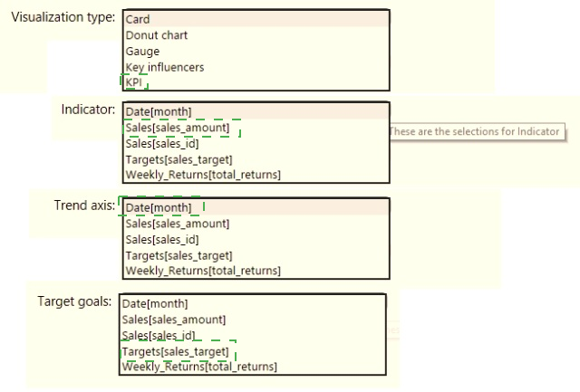
Task: Pick Gauge in Visualization type list
Action: [x=142, y=52]
